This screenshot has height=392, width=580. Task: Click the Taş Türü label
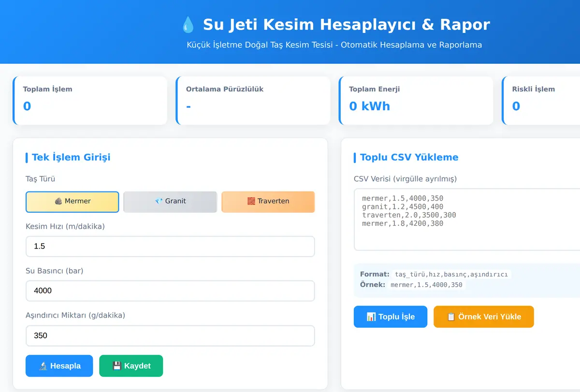[x=40, y=179]
